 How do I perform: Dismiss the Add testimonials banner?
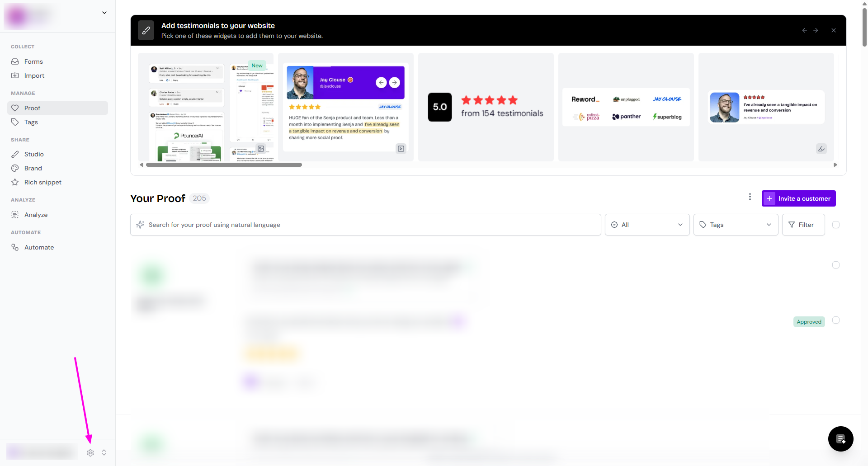833,30
